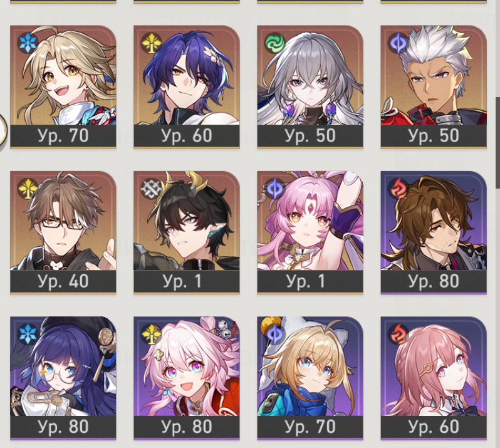Select the blonde laughing character at level 70
The height and width of the screenshot is (448, 500).
tap(63, 87)
